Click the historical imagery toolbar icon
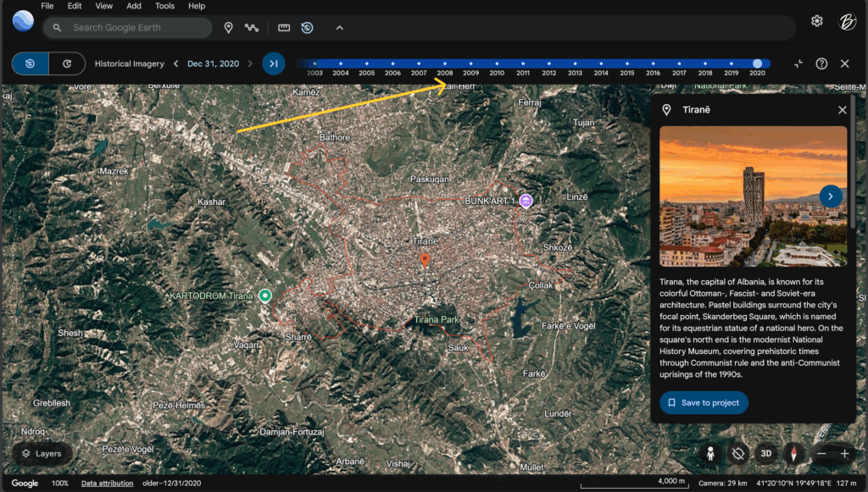The width and height of the screenshot is (868, 492). point(307,28)
